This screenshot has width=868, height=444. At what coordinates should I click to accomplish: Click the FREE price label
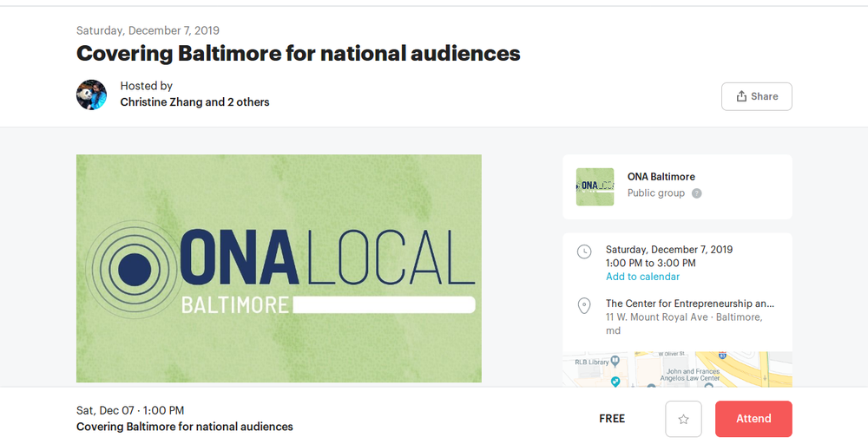[612, 419]
